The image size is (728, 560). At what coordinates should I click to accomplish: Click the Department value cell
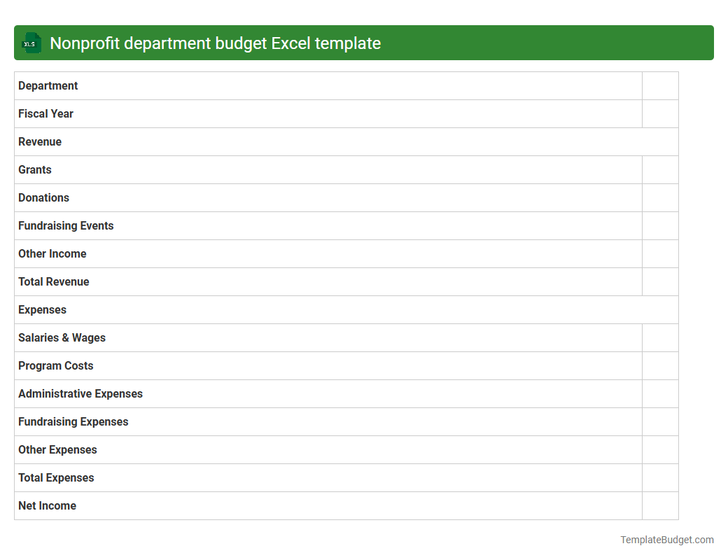[x=660, y=85]
